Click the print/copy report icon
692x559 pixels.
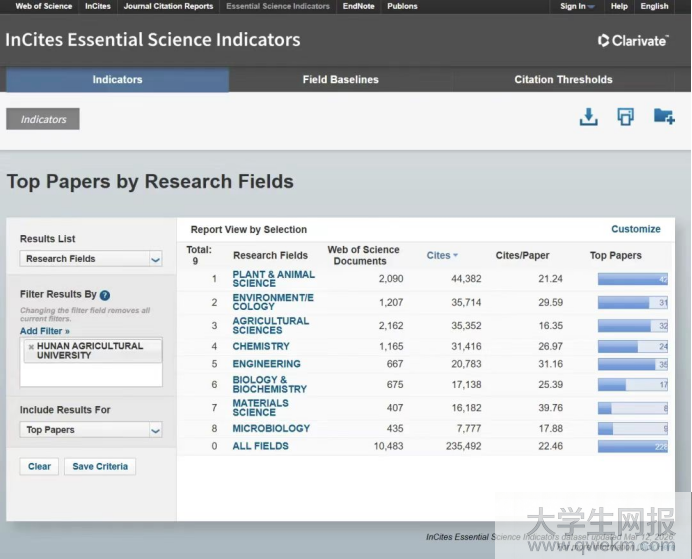click(x=626, y=117)
